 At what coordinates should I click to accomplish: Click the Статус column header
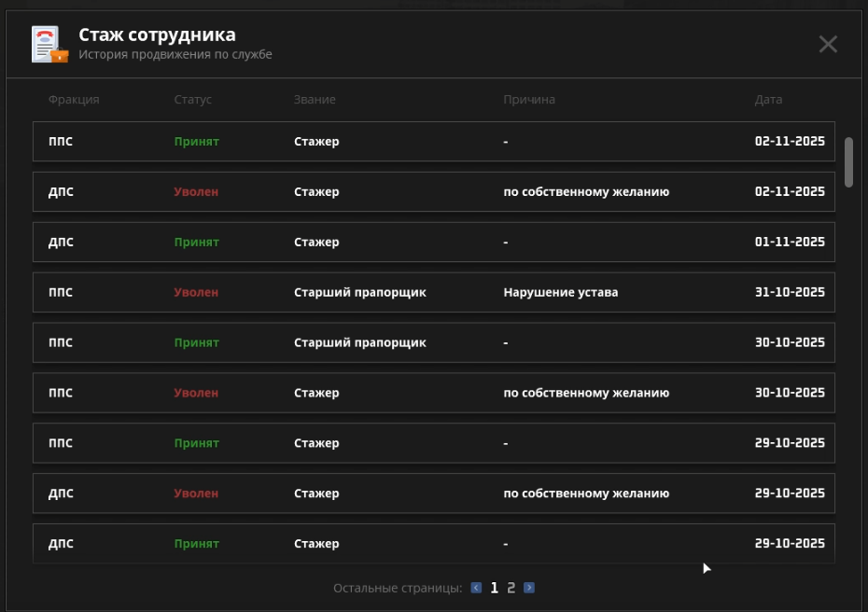coord(193,100)
